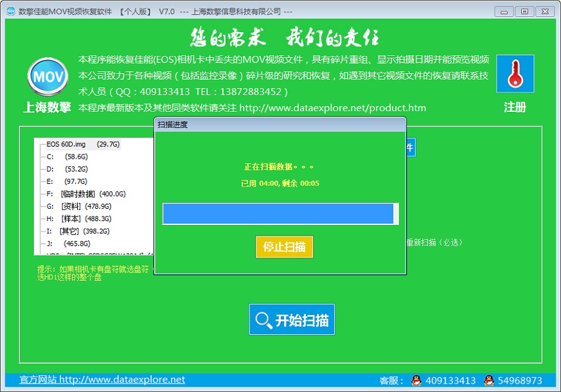
Task: Click the application icon in the title bar
Action: [x=9, y=11]
